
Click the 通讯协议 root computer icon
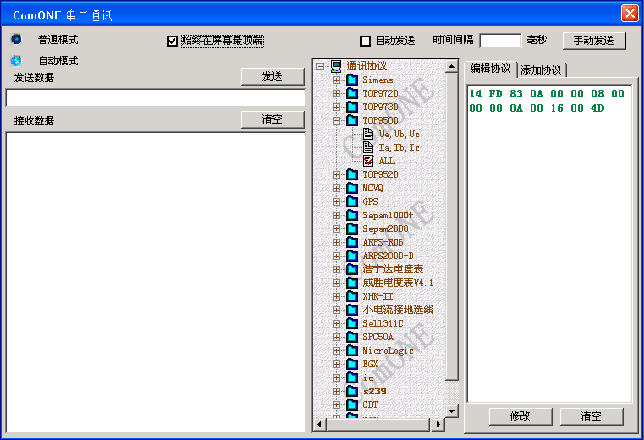point(336,66)
